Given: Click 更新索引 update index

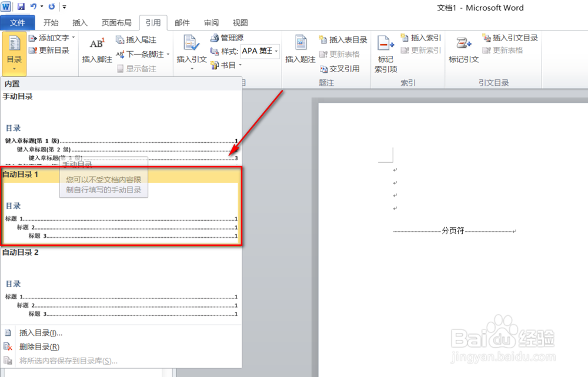Looking at the screenshot, I should point(421,50).
